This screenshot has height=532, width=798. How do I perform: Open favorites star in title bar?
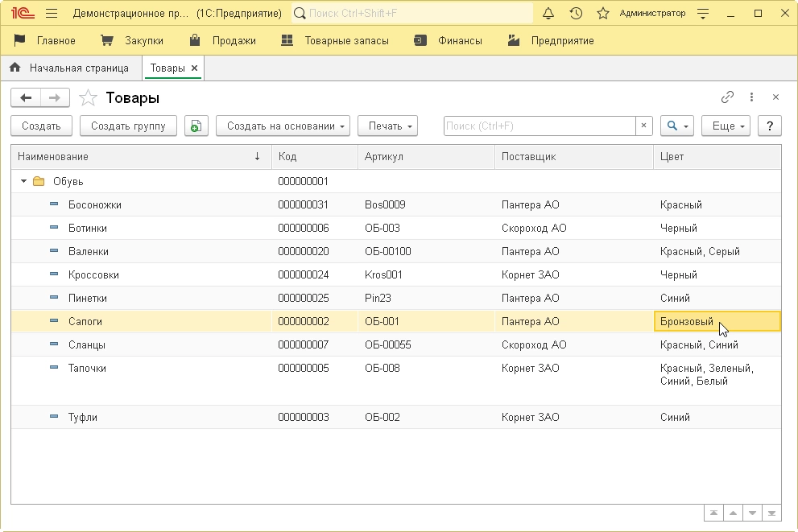602,14
